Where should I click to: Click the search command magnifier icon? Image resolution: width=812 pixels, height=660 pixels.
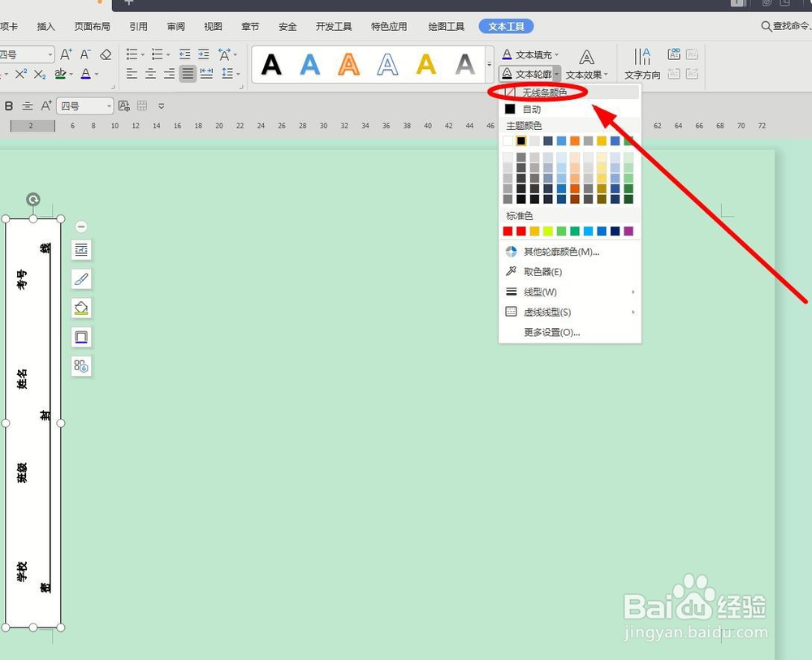766,26
